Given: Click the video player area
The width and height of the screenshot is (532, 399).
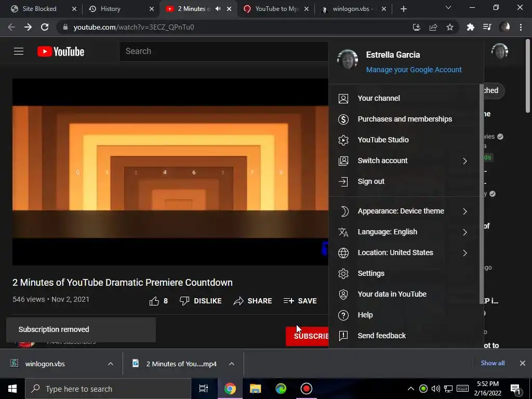Looking at the screenshot, I should (x=170, y=172).
